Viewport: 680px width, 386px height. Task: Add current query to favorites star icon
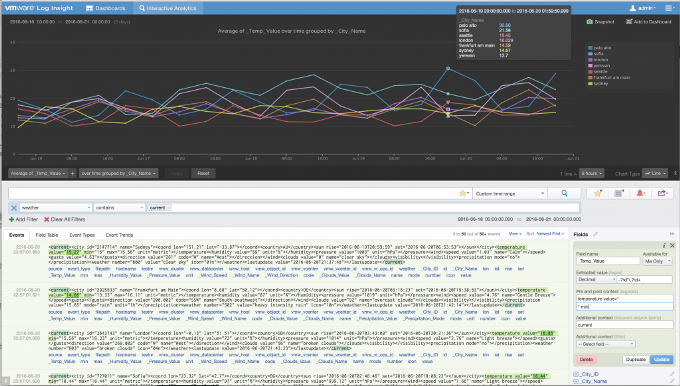(598, 193)
